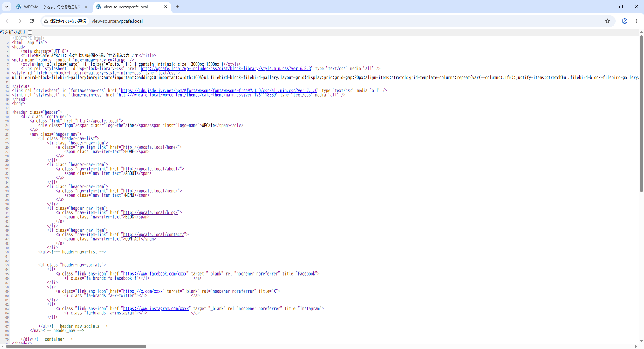This screenshot has width=644, height=349.
Task: Click the horizontal scrollbar thumb
Action: 76,346
